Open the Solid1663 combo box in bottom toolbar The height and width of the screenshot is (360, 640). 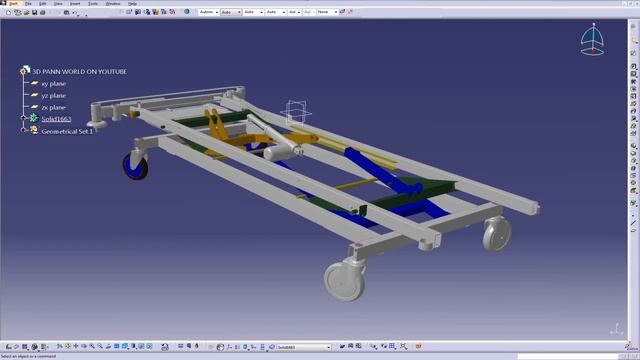click(304, 347)
